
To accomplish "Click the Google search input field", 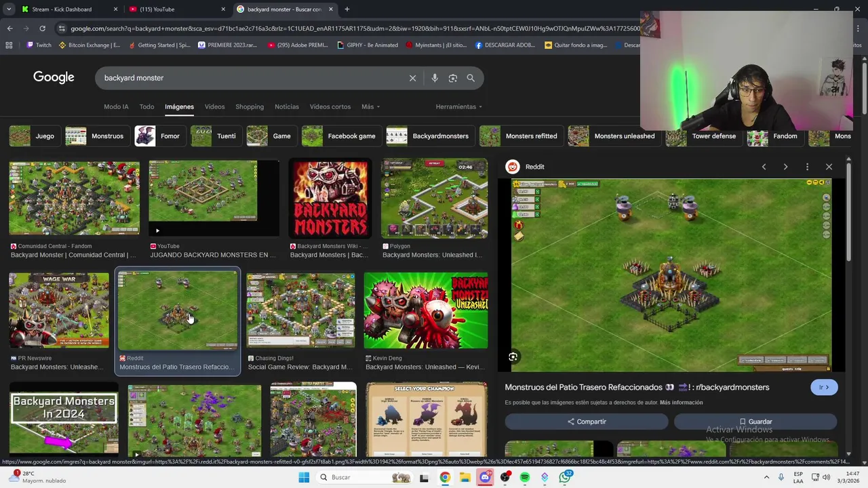I will 251,78.
